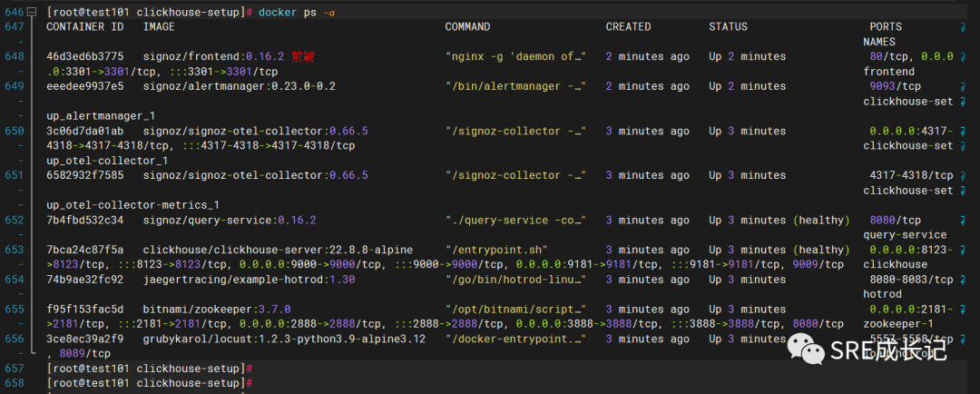Click the 9093/tcp port text
This screenshot has height=394, width=980.
pyautogui.click(x=895, y=86)
